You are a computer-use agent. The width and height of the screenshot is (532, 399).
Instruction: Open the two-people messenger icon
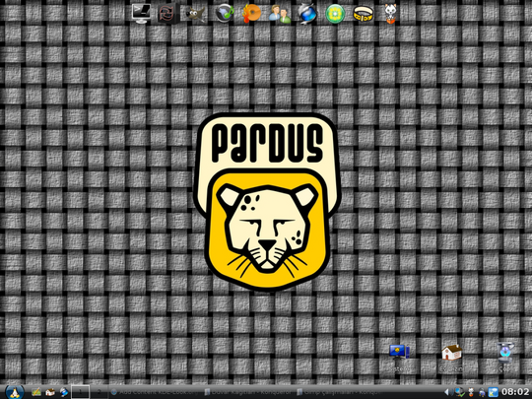click(280, 14)
